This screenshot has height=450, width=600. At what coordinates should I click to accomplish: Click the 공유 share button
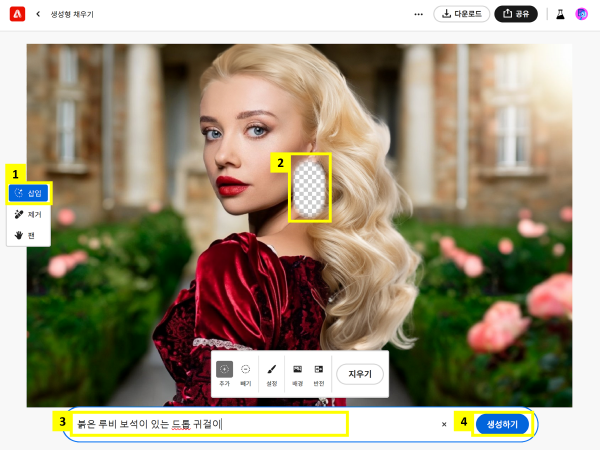(x=516, y=14)
